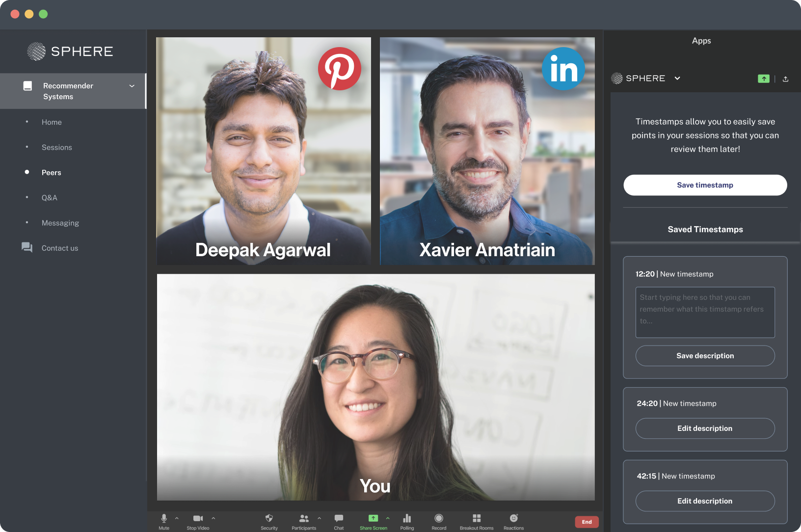The height and width of the screenshot is (532, 801).
Task: Click the 12:20 New timestamp label
Action: pos(674,274)
